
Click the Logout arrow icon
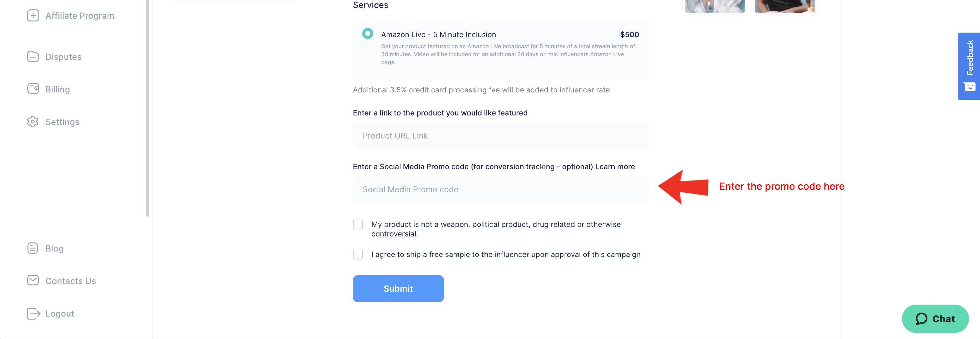tap(33, 314)
